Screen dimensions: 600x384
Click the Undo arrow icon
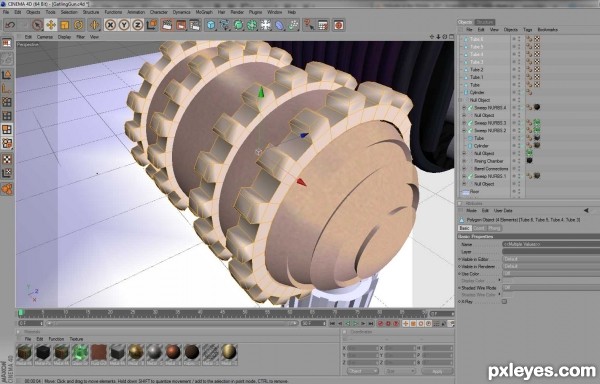tap(10, 25)
